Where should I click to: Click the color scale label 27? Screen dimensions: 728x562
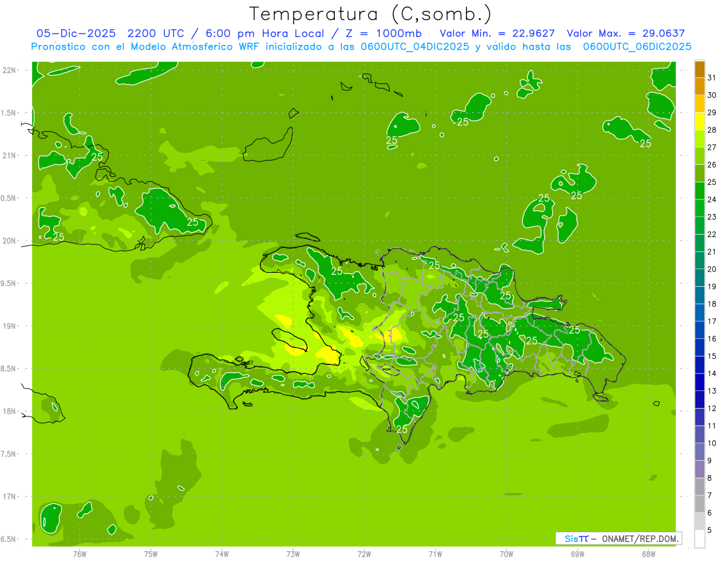(x=712, y=147)
